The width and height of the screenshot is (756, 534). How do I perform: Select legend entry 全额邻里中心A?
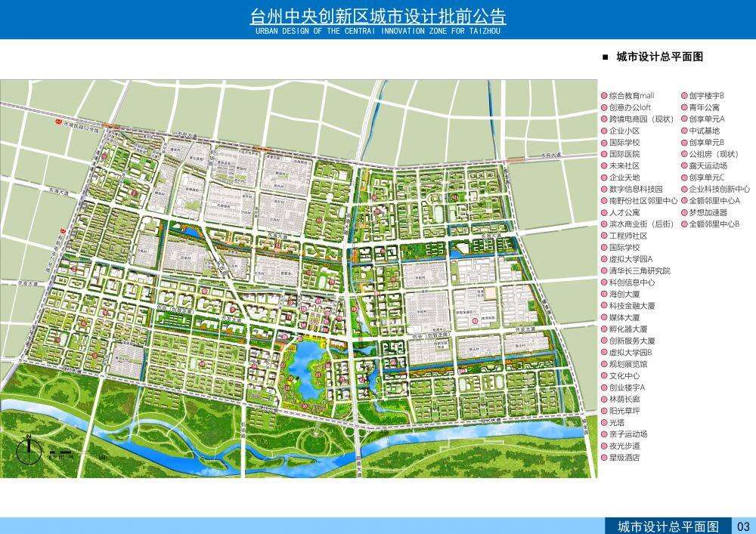click(x=711, y=201)
